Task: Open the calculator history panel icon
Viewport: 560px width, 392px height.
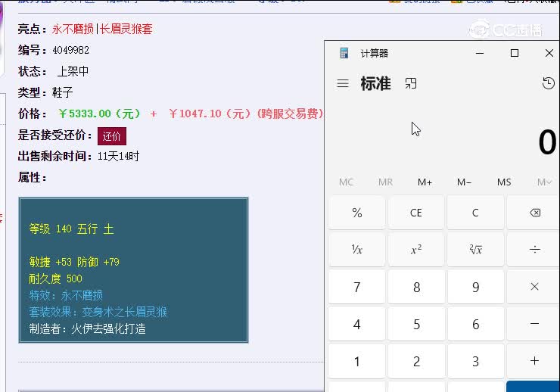Action: click(548, 83)
